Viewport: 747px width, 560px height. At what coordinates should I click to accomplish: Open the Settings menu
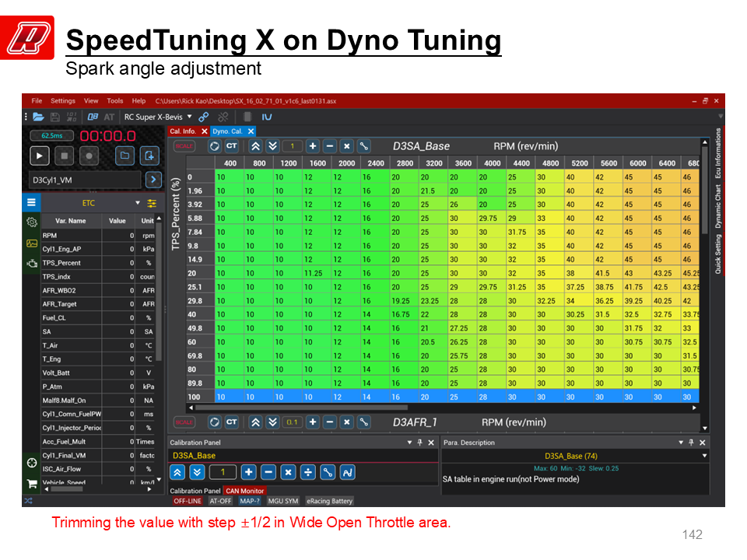(63, 101)
